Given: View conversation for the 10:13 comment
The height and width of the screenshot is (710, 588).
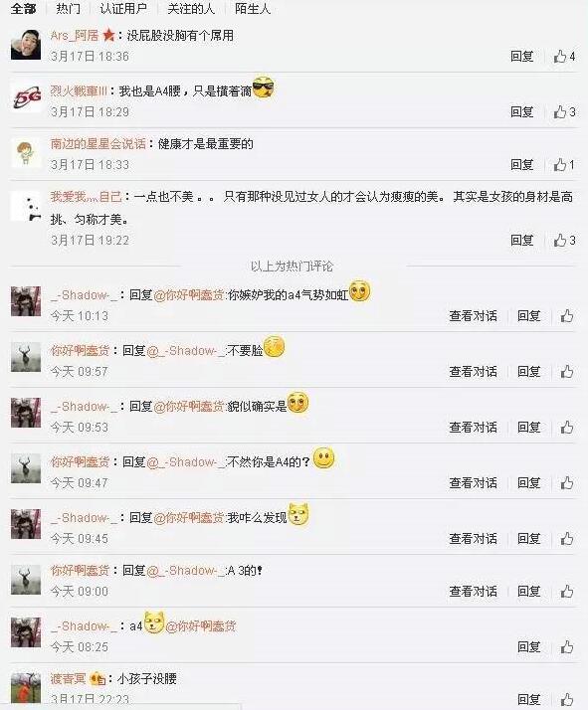Looking at the screenshot, I should coord(473,316).
